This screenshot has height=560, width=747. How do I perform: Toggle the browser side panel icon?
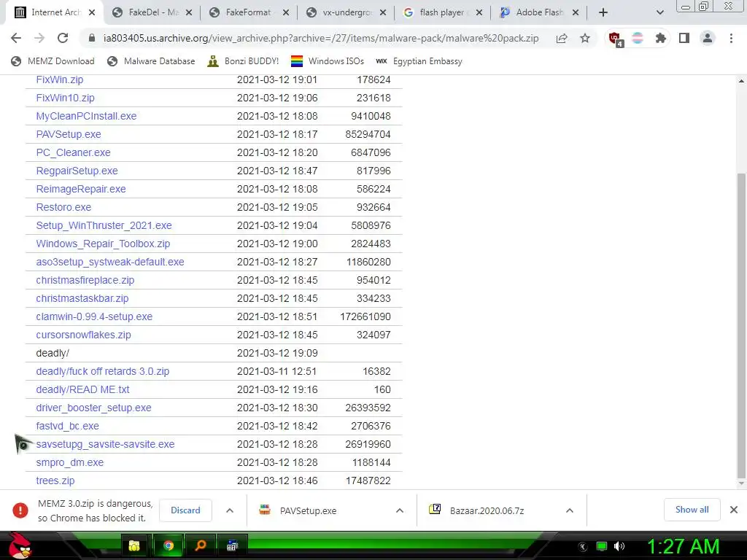point(684,38)
